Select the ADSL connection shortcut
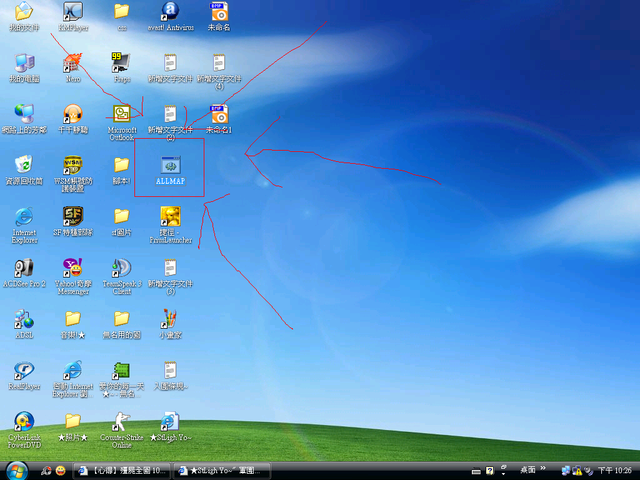This screenshot has width=640, height=480. pos(24,320)
